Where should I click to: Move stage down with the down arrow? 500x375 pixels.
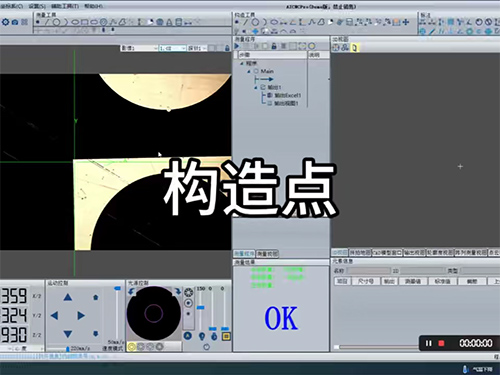[x=68, y=334]
